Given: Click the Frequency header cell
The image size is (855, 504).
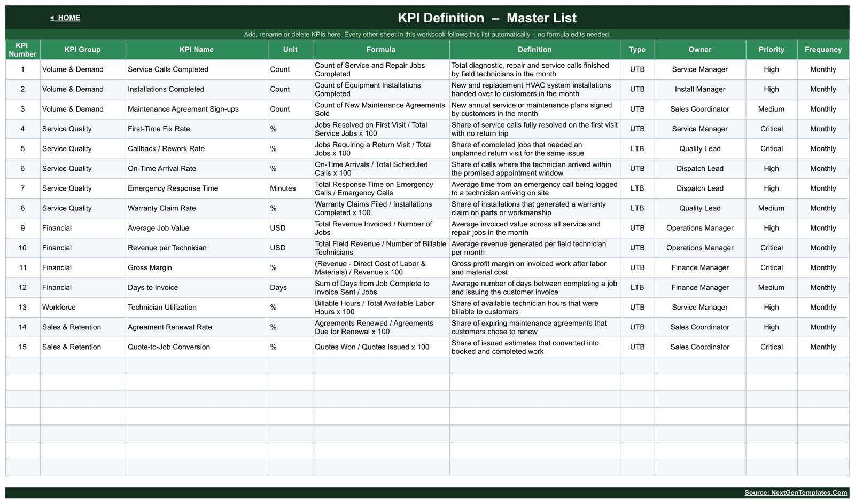Looking at the screenshot, I should [x=823, y=50].
